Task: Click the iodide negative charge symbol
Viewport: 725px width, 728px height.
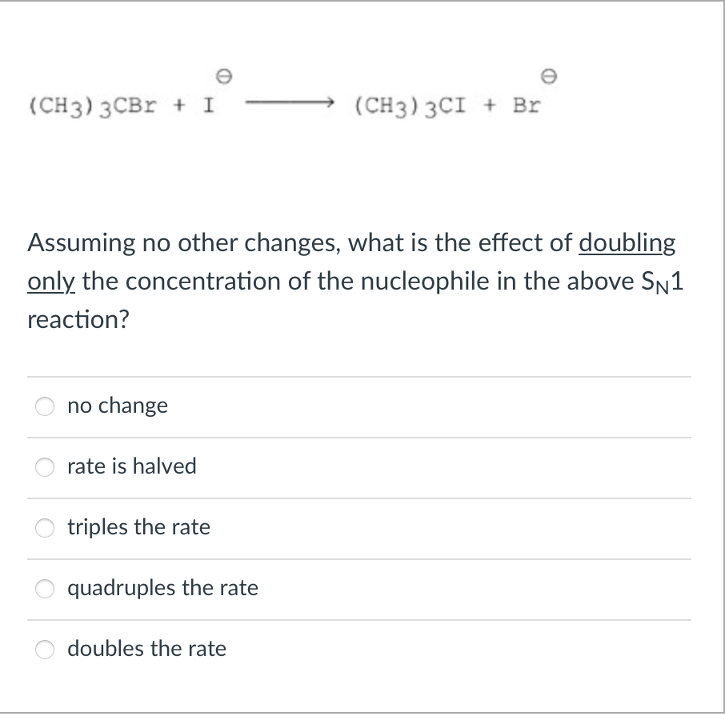Action: [x=224, y=78]
